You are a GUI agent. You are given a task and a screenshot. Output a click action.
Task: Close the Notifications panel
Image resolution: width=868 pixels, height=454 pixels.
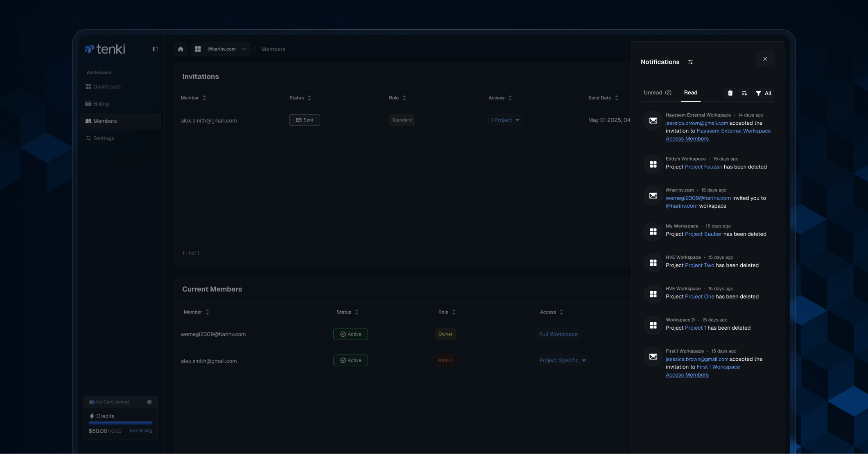[x=765, y=59]
